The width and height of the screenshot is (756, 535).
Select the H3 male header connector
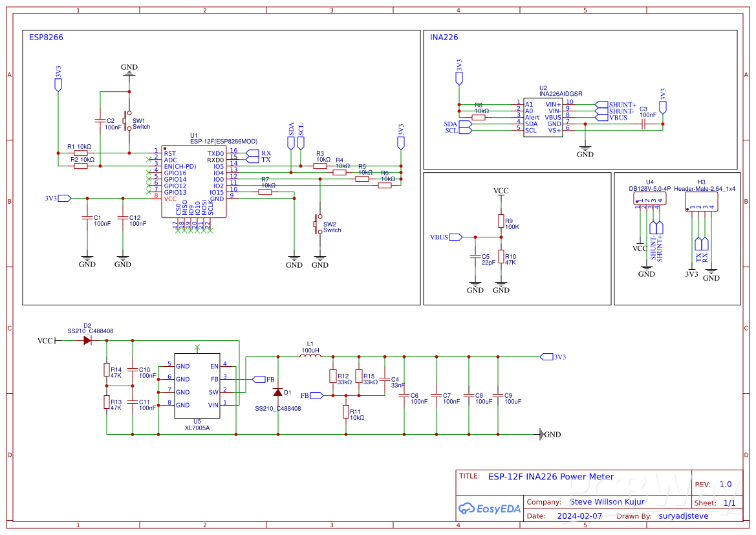702,201
